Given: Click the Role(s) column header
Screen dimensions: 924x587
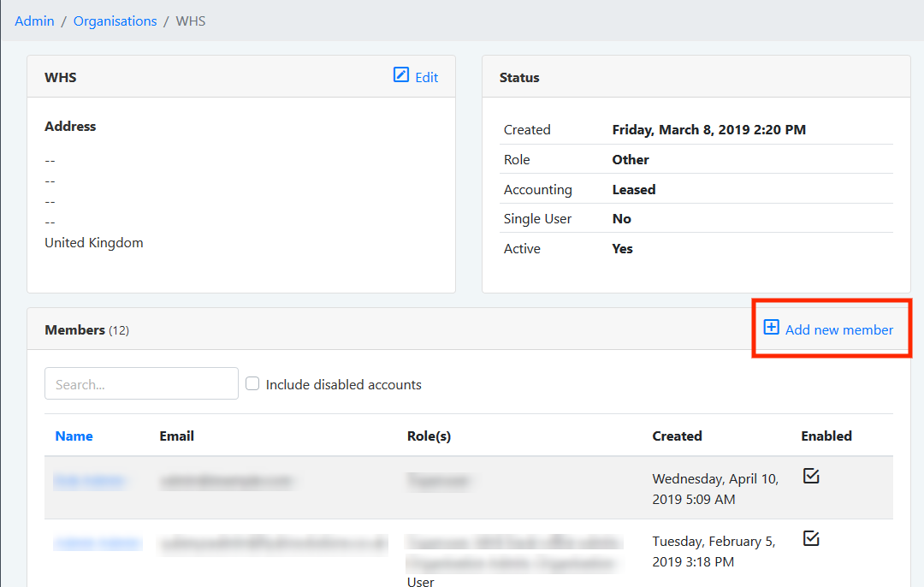Looking at the screenshot, I should pyautogui.click(x=429, y=436).
